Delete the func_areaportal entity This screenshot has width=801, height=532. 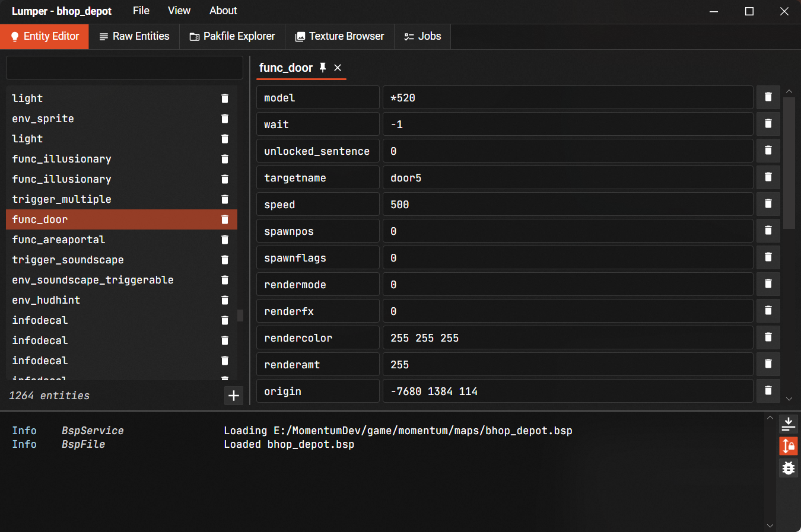point(225,240)
